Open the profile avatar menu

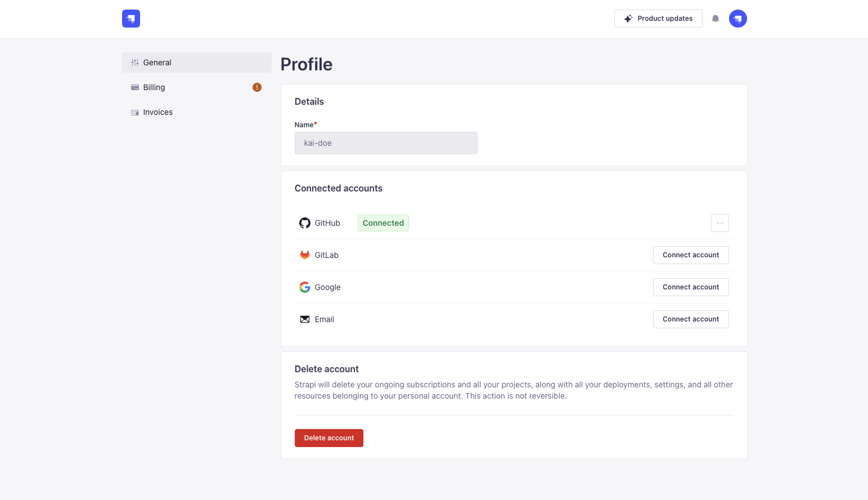pyautogui.click(x=737, y=19)
